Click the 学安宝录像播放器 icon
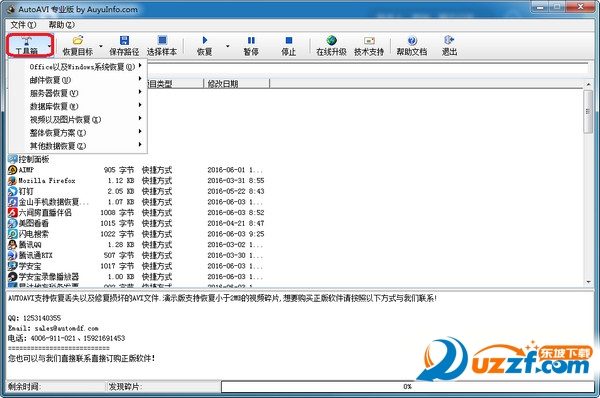Image resolution: width=600 pixels, height=398 pixels. [13, 277]
